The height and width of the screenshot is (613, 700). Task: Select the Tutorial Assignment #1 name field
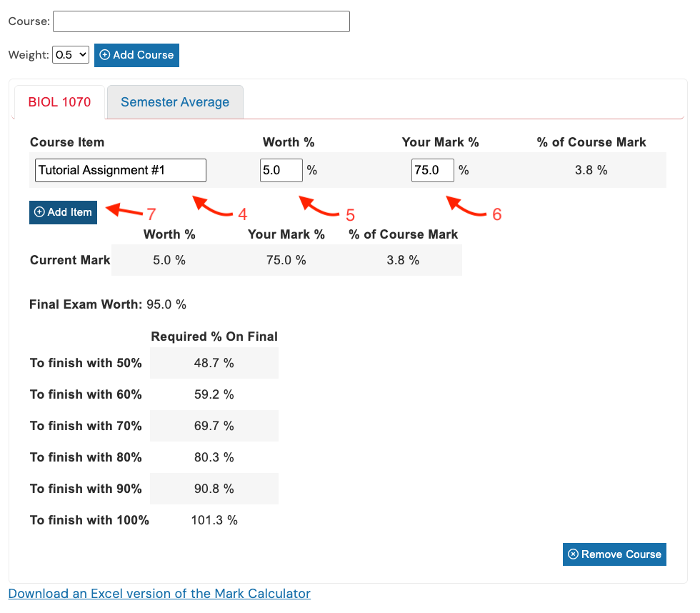[120, 170]
